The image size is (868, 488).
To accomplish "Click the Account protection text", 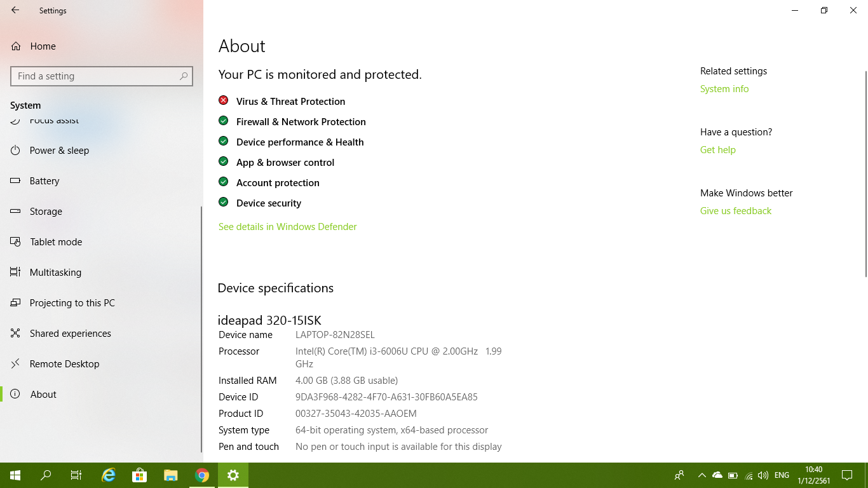I will pyautogui.click(x=278, y=182).
